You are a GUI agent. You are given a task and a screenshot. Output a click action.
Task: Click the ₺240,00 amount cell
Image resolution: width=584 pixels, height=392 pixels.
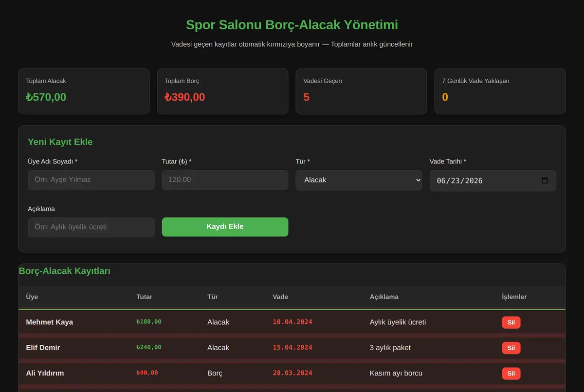[149, 347]
